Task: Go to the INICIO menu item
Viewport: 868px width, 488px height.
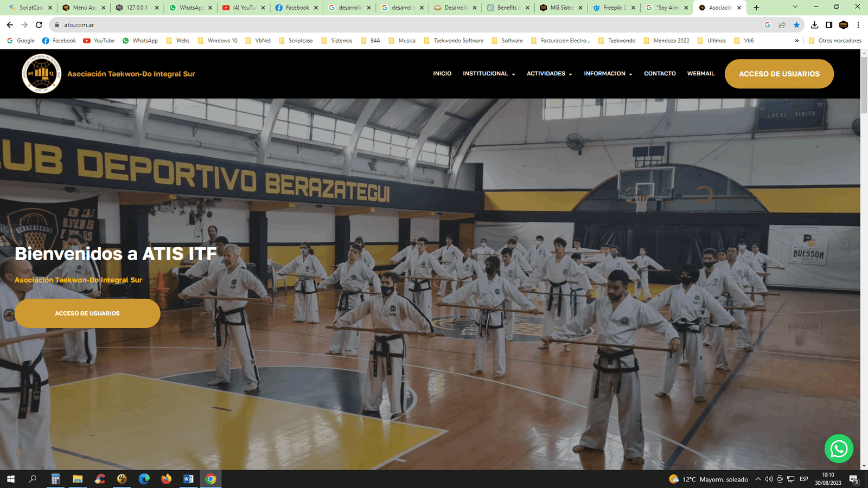Action: (442, 74)
